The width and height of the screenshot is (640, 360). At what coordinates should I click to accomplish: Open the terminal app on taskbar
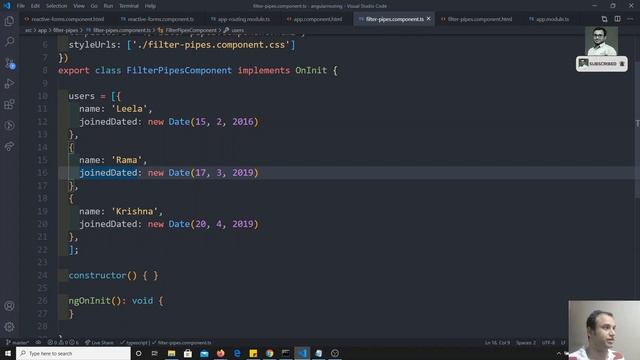(x=286, y=353)
